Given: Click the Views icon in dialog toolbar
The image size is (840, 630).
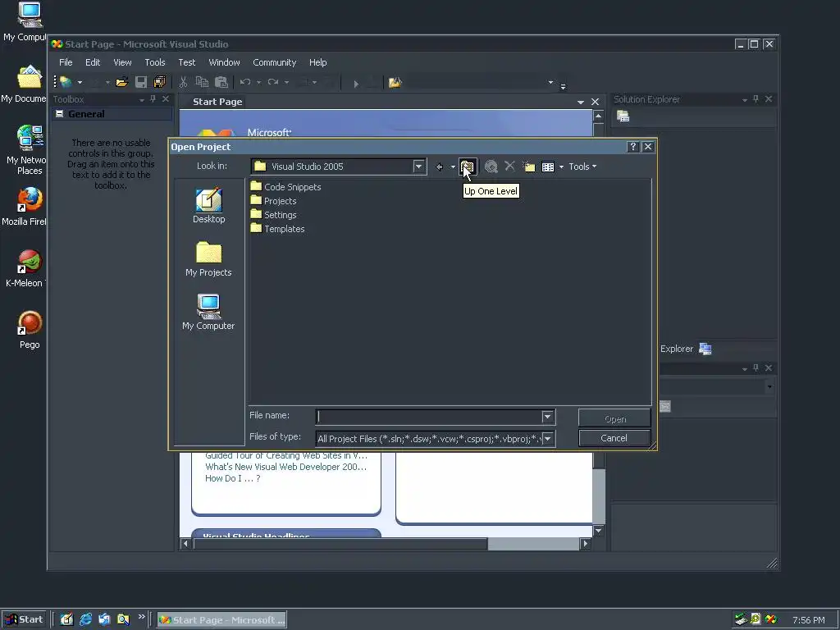Looking at the screenshot, I should click(x=547, y=167).
